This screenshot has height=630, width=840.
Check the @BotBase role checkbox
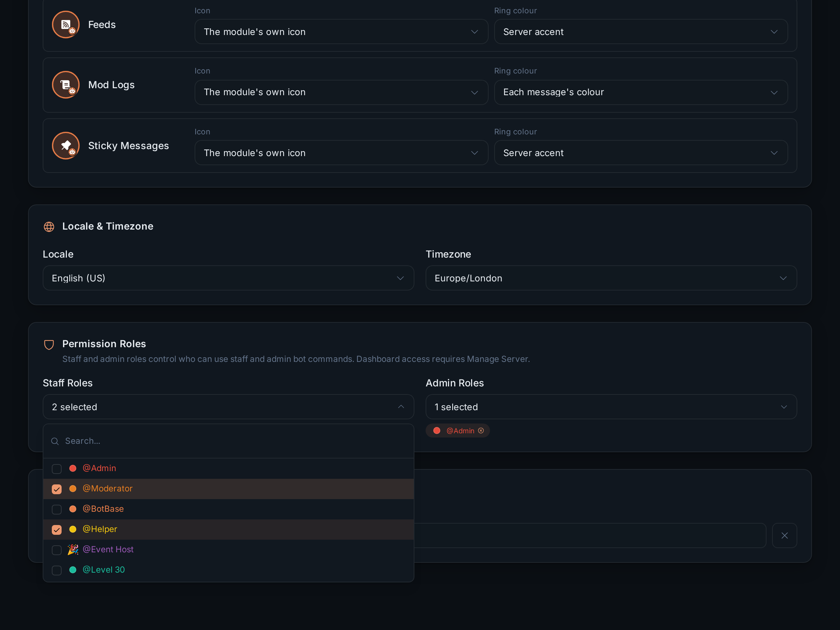[x=57, y=509]
